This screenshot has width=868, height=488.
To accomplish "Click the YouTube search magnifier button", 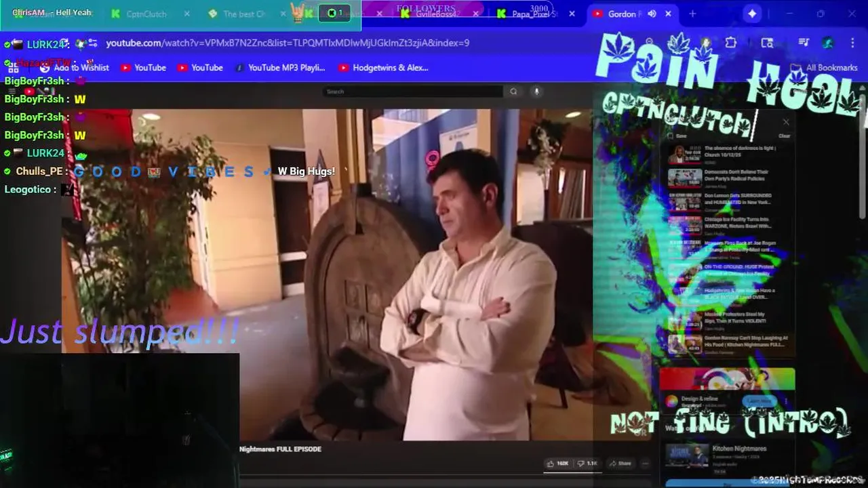I will (x=513, y=91).
